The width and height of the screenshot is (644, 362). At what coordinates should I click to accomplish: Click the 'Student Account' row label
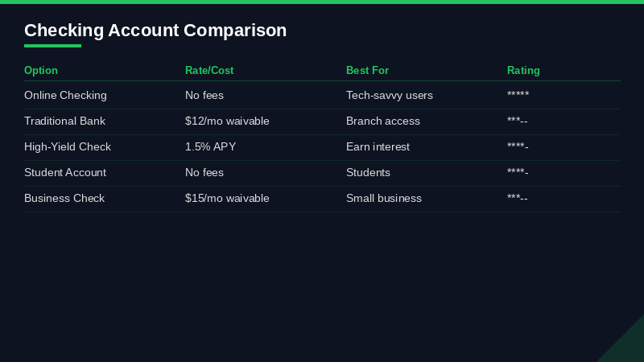(x=65, y=173)
